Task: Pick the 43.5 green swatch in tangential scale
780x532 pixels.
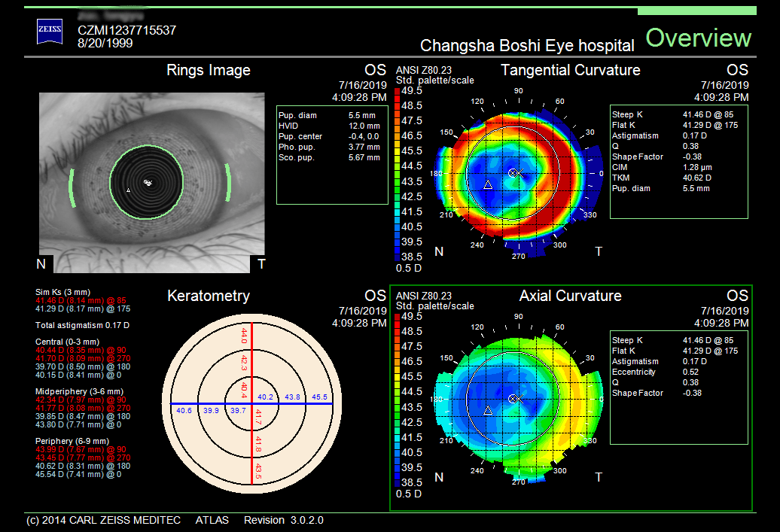Action: tap(397, 181)
